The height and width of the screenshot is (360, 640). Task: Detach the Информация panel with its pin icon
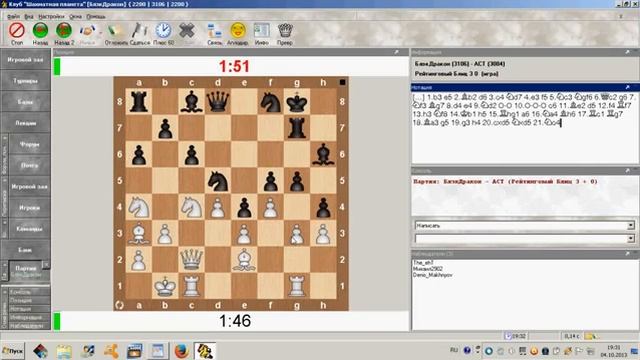pyautogui.click(x=627, y=52)
